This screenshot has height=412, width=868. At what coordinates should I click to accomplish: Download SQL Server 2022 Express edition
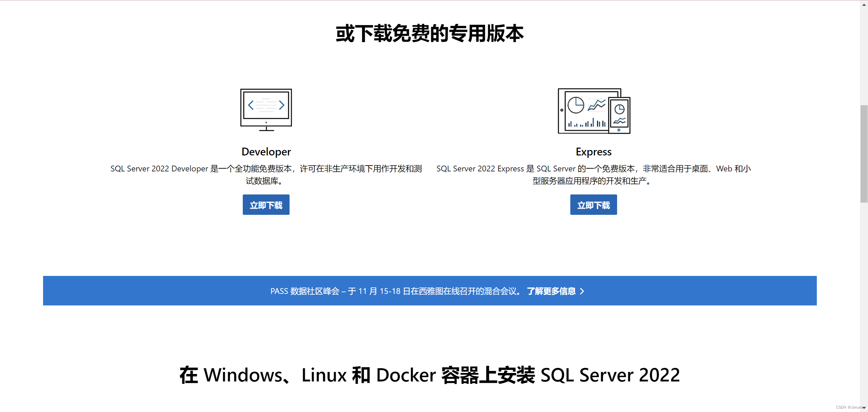[x=594, y=205]
